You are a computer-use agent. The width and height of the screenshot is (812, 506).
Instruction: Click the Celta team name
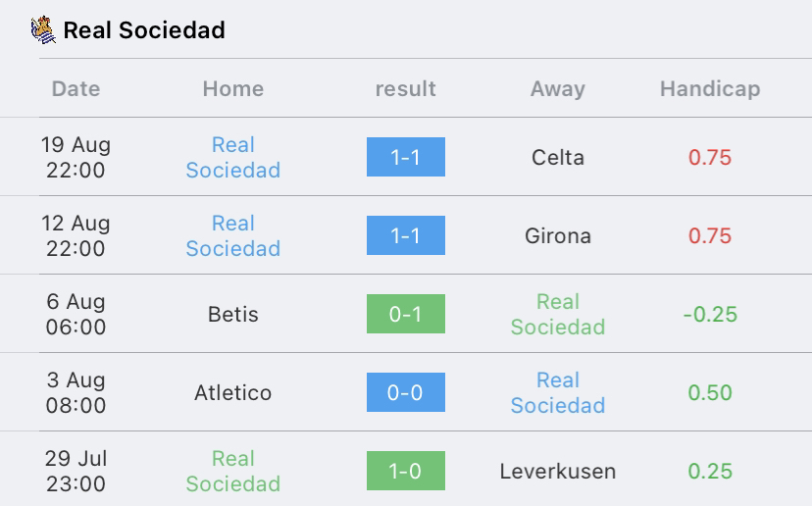point(557,157)
